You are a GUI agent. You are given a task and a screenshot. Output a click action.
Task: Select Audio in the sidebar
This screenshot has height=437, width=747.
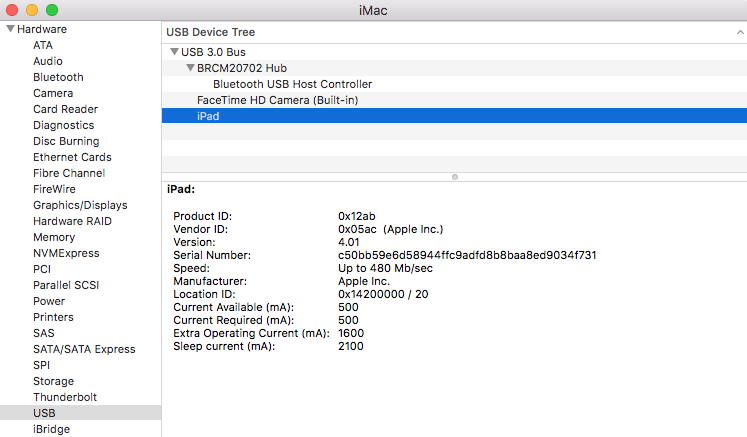point(48,61)
